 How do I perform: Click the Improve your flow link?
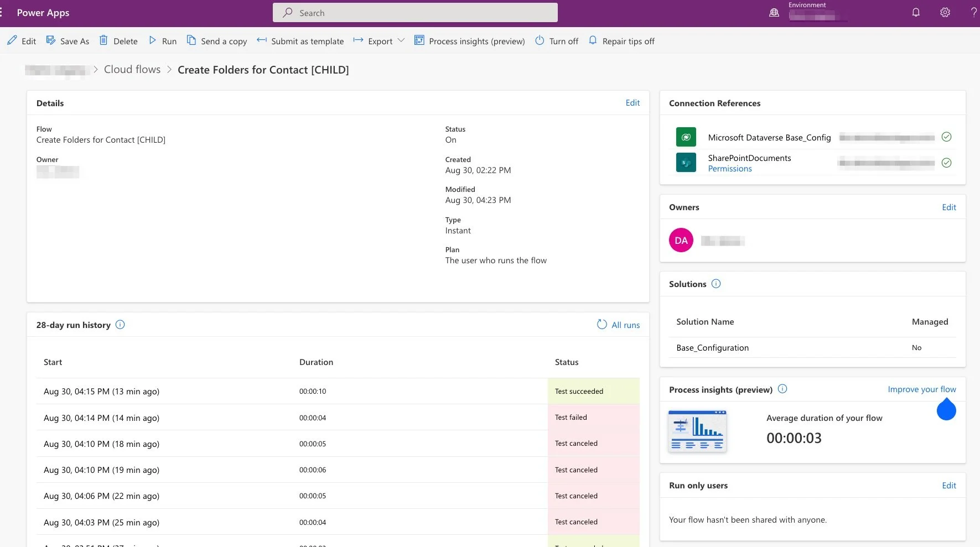click(922, 389)
